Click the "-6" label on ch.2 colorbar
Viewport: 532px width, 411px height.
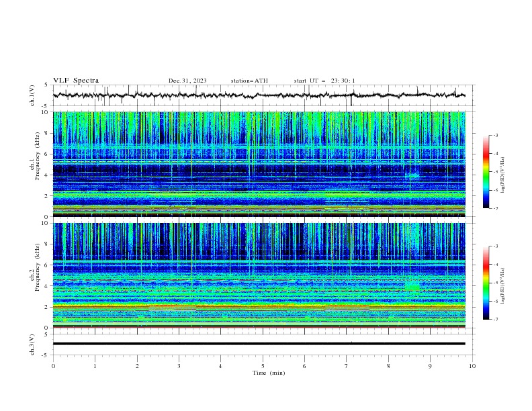click(x=496, y=301)
